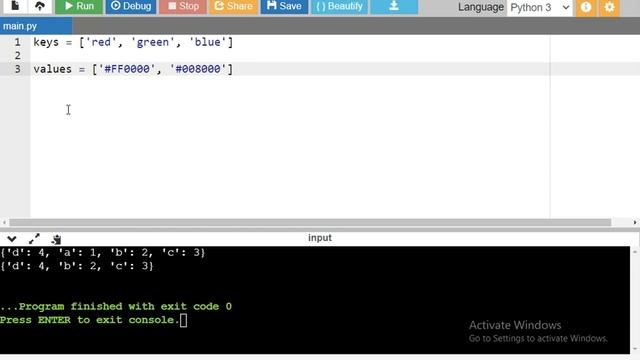Click the 'green' string on line 1

(x=152, y=42)
